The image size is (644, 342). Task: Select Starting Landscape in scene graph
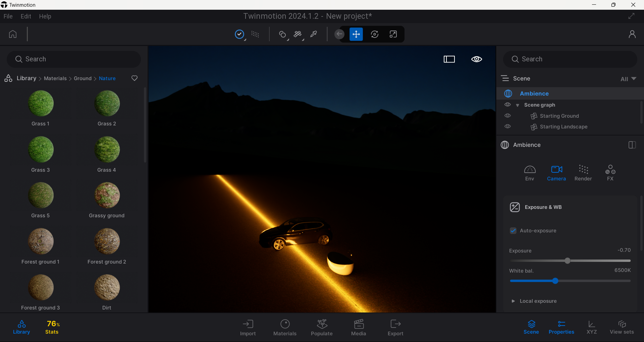pos(563,127)
